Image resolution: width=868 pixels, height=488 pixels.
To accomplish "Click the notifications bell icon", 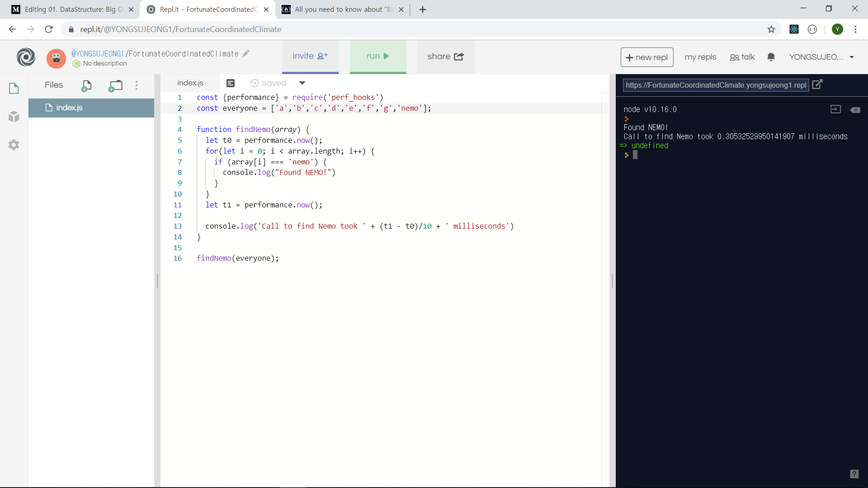I will (771, 57).
